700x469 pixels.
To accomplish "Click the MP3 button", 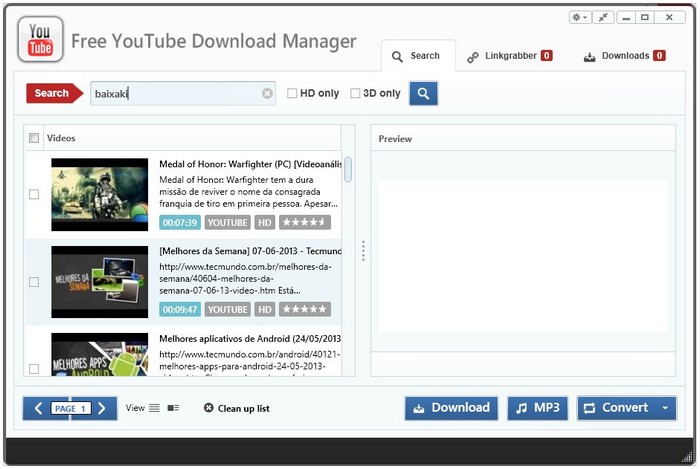I will tap(538, 408).
